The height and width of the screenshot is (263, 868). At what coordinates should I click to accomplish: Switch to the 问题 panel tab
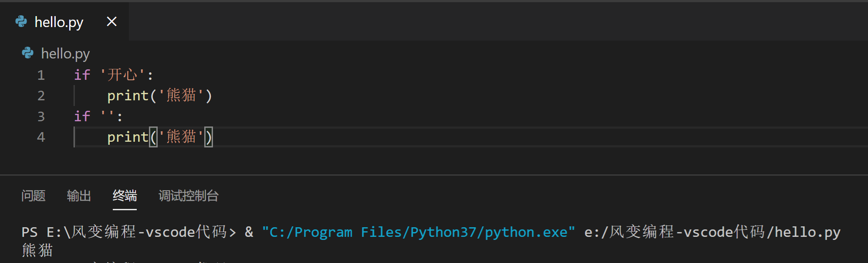coord(34,195)
